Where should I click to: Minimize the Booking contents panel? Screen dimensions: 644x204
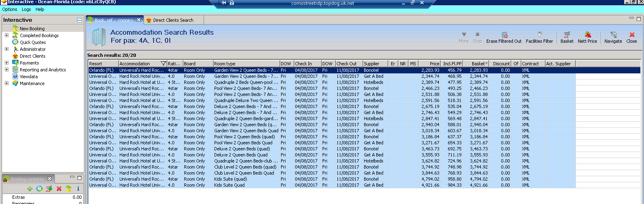tap(72, 177)
